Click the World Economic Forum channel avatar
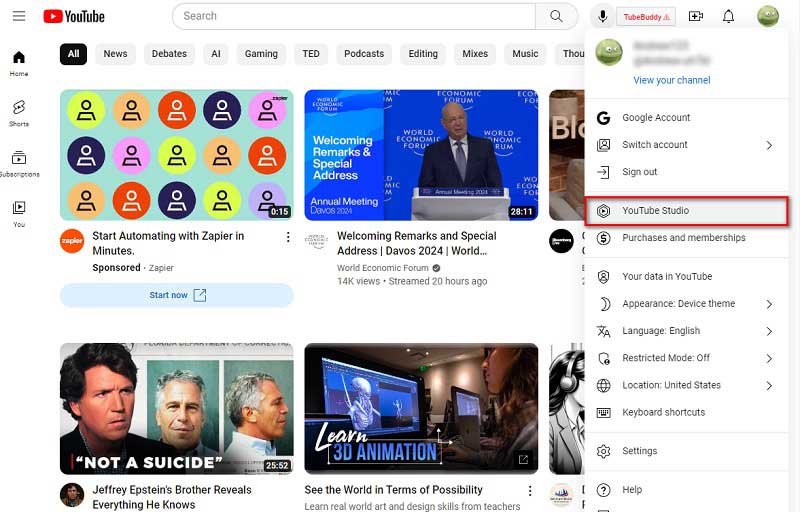The height and width of the screenshot is (512, 800). point(316,241)
